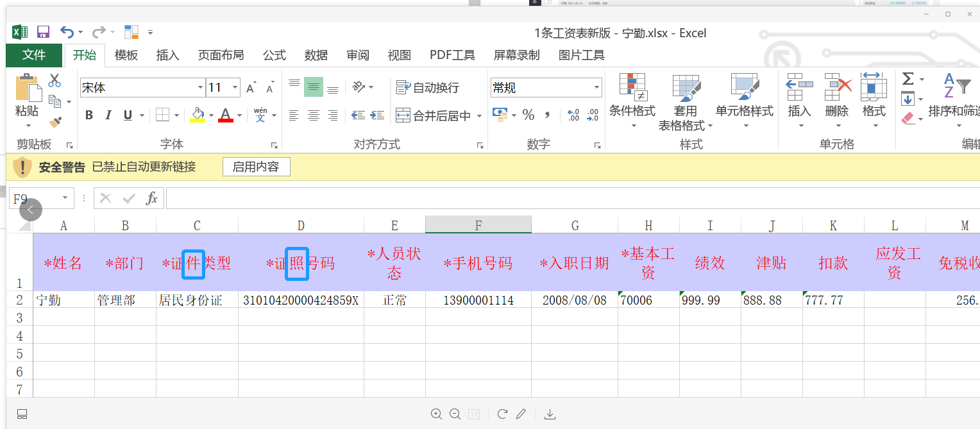Click the Save disk icon
The height and width of the screenshot is (429, 980).
click(x=43, y=32)
